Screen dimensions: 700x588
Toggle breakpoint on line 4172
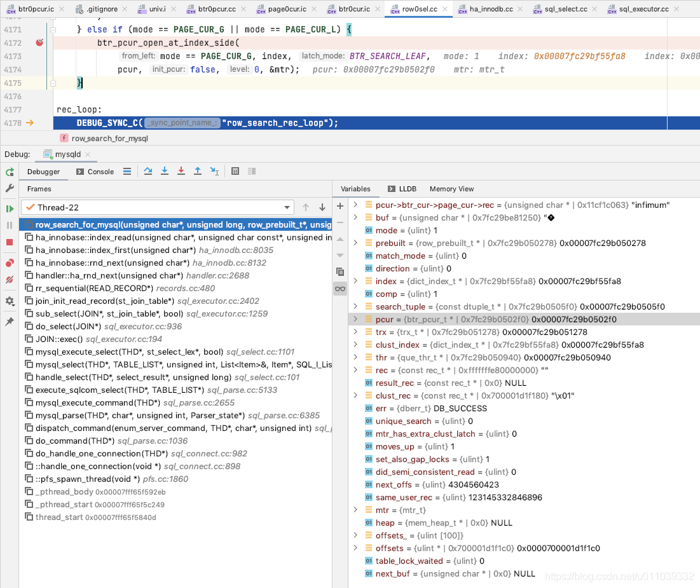39,43
